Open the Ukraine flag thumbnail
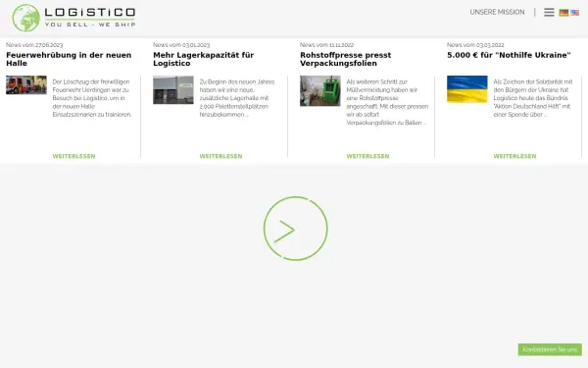This screenshot has width=588, height=368. coord(467,89)
